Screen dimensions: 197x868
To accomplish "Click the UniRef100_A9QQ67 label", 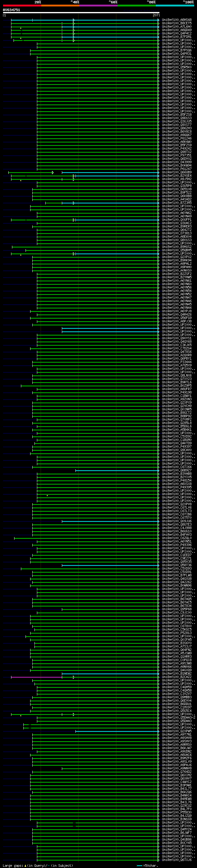I will pyautogui.click(x=177, y=135).
